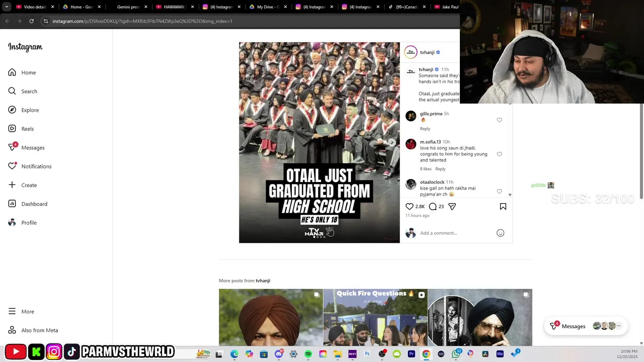Click the tvhanji avatar in the post header

(x=411, y=52)
